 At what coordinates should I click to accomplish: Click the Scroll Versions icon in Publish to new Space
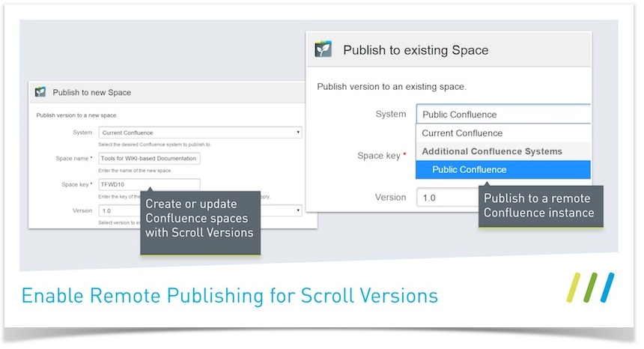point(40,92)
